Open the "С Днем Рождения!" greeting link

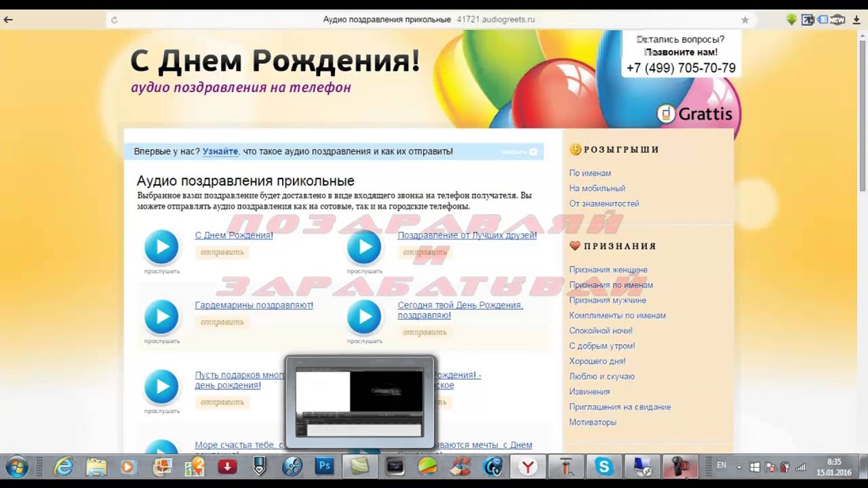[x=234, y=235]
